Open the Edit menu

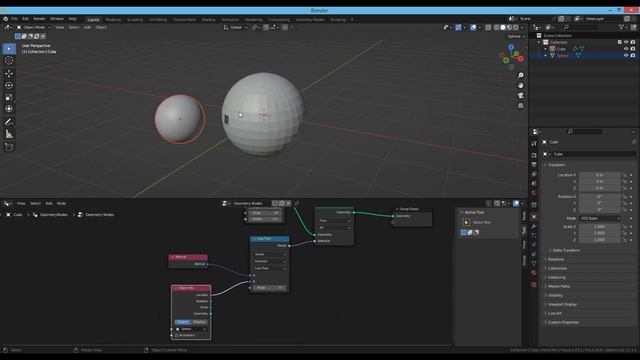coord(25,19)
